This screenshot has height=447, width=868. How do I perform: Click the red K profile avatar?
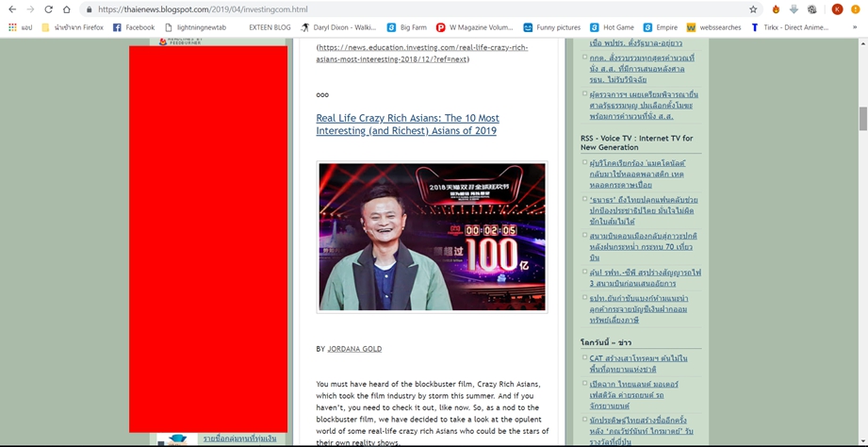(837, 9)
